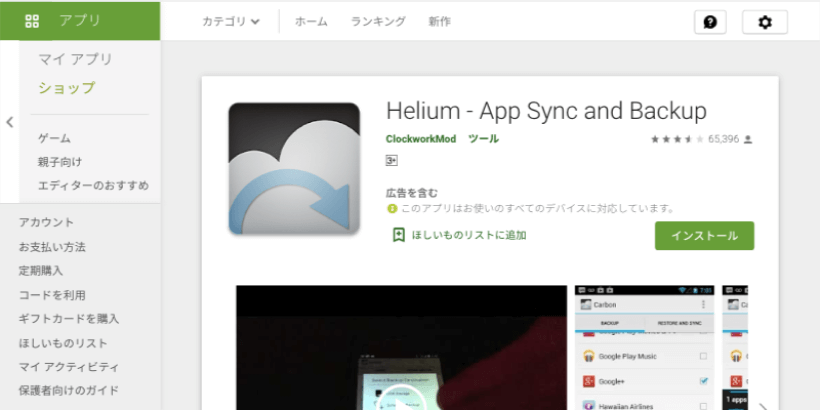Screen dimensions: 820x410
Task: Open 保護者向けのガイド link
Action: click(x=69, y=391)
